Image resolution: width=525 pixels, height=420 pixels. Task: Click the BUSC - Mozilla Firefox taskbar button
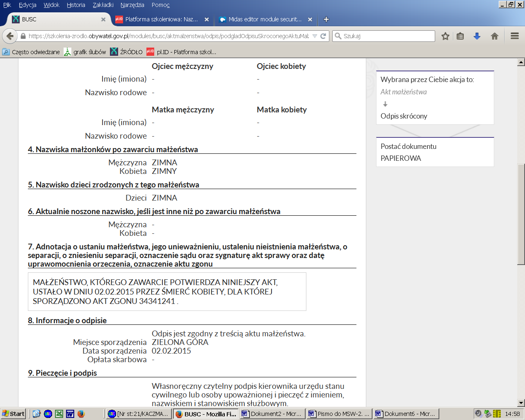[205, 414]
